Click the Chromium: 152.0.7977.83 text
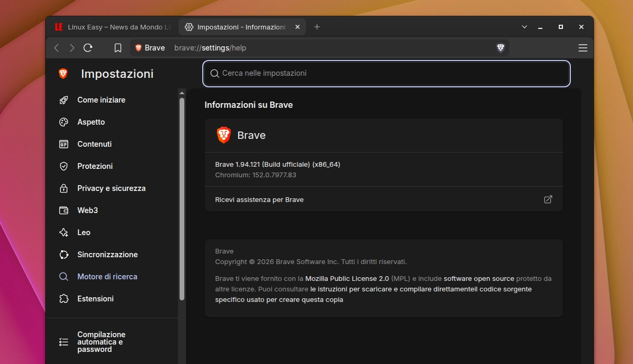Screen dimensions: 633x364 pos(256,175)
